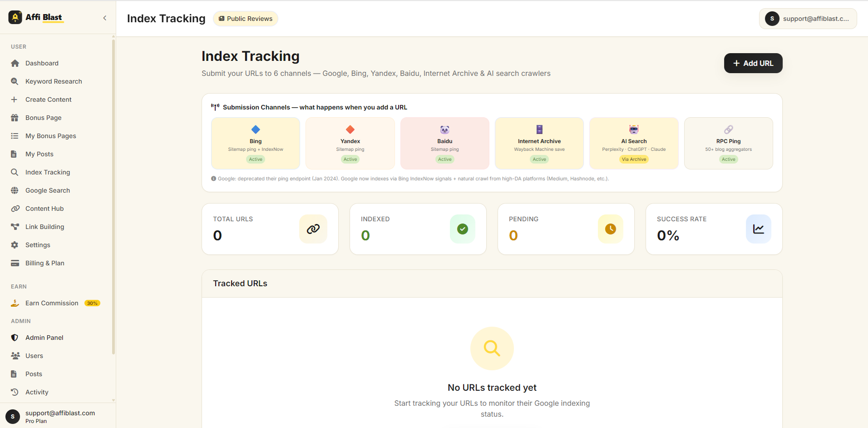This screenshot has height=428, width=868.
Task: Click the My Bonus Pages list icon
Action: pyautogui.click(x=15, y=136)
